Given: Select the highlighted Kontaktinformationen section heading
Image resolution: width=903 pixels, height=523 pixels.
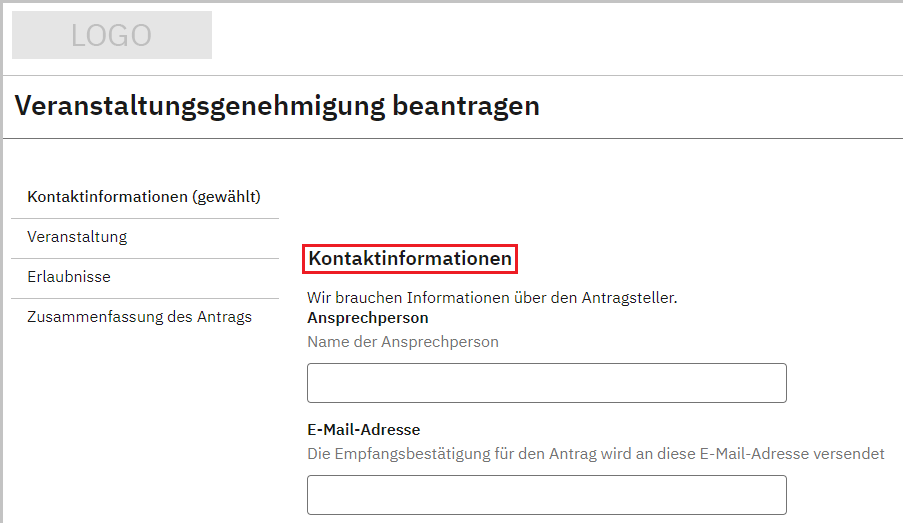Looking at the screenshot, I should point(410,259).
